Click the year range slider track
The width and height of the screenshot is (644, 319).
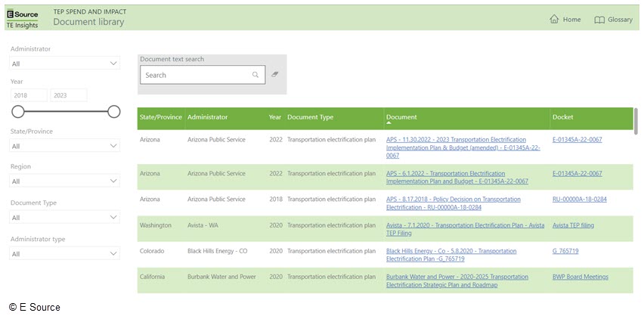coord(66,112)
